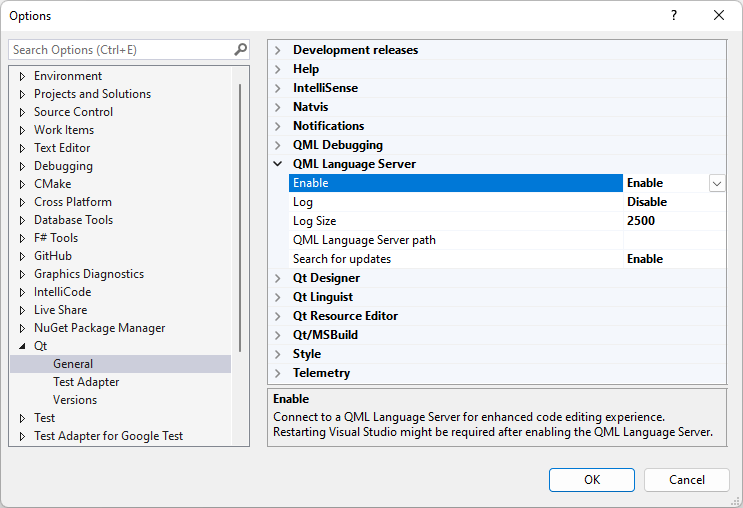This screenshot has width=743, height=508.
Task: Expand Projects and Solutions node arrow
Action: (22, 94)
